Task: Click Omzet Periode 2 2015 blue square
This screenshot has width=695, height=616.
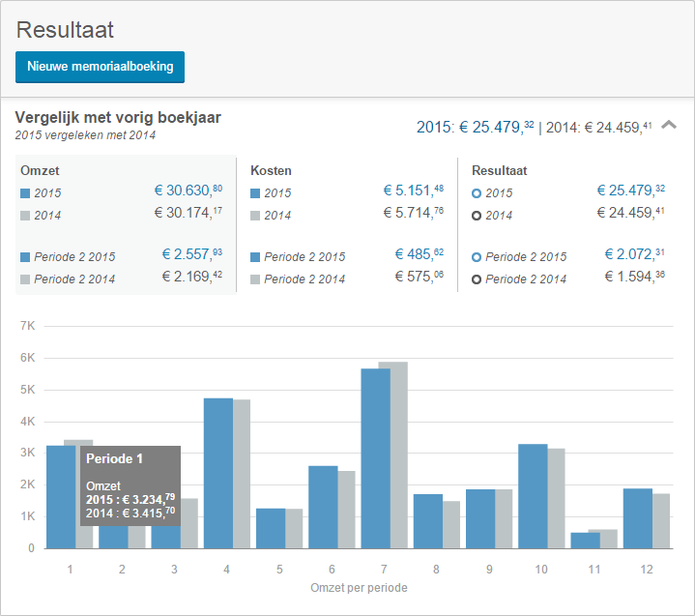Action: click(x=25, y=257)
